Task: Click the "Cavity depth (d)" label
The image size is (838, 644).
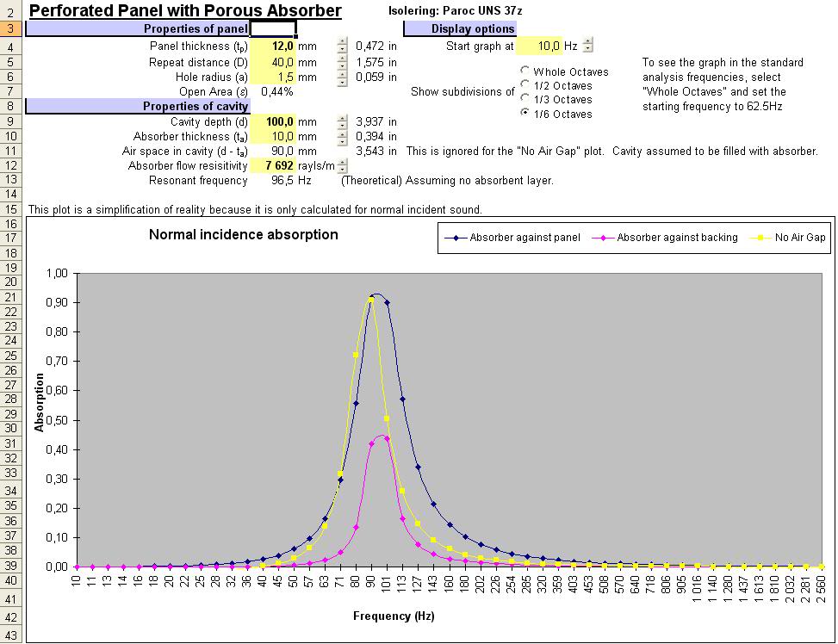Action: [x=209, y=122]
